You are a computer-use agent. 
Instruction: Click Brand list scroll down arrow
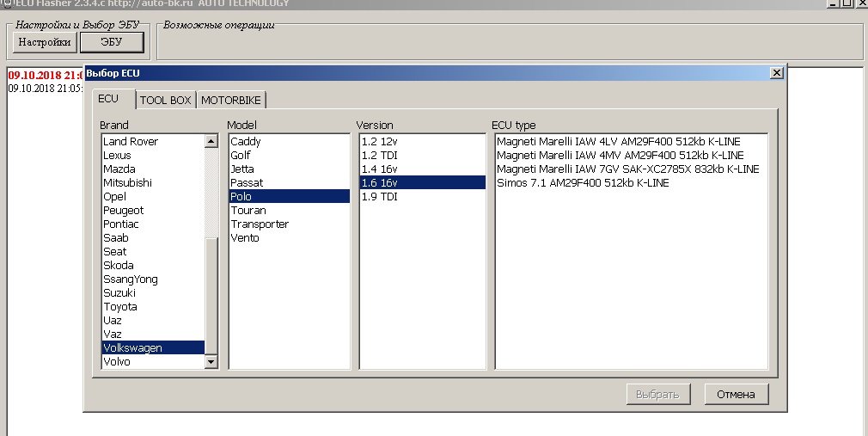pyautogui.click(x=211, y=362)
